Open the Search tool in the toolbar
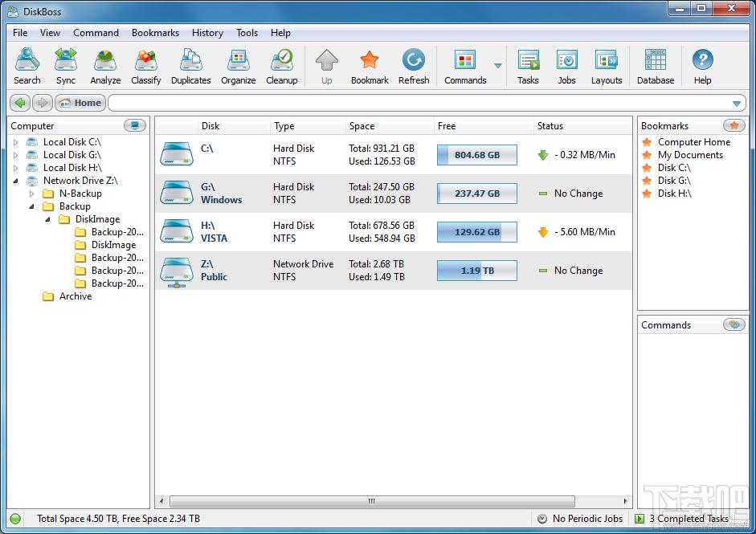756x534 pixels. [27, 66]
